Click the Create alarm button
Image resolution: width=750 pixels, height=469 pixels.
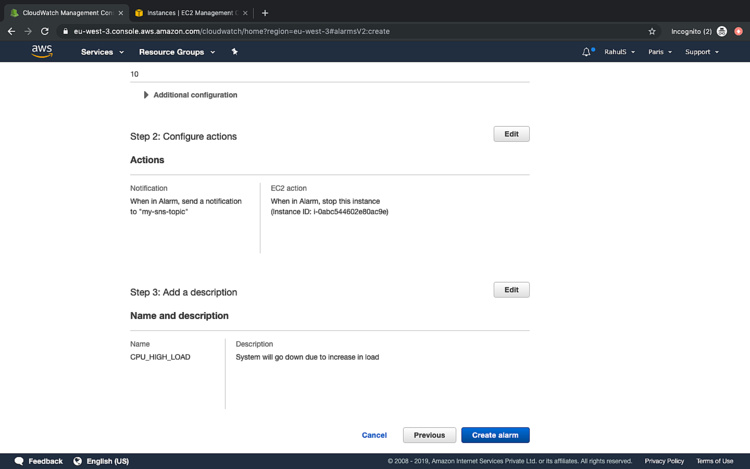(x=495, y=435)
